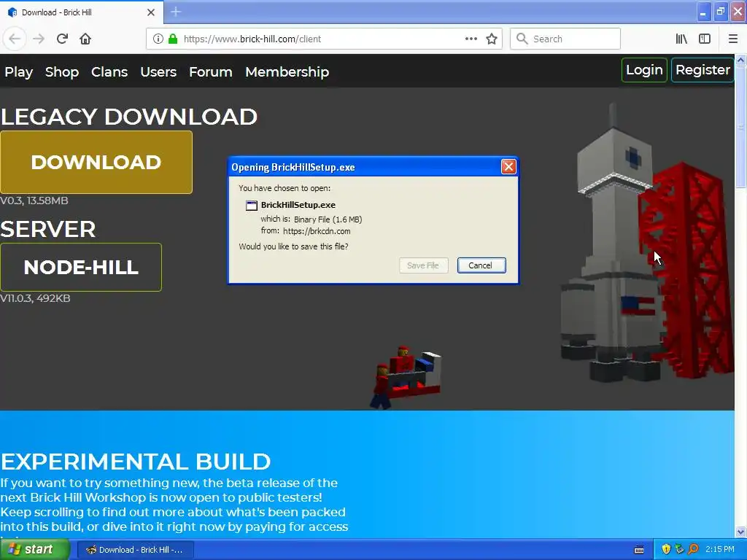The width and height of the screenshot is (747, 560).
Task: Click the forward navigation arrow
Action: (x=39, y=39)
